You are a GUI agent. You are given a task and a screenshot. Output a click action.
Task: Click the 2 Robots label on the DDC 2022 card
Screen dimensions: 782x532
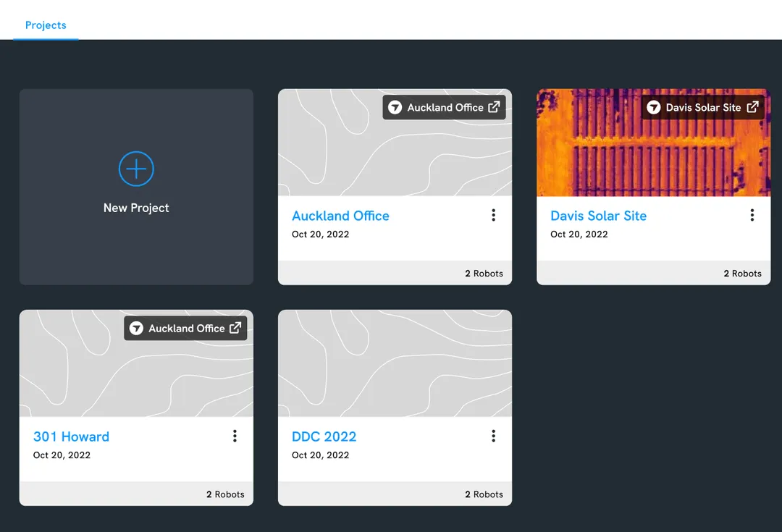tap(484, 494)
